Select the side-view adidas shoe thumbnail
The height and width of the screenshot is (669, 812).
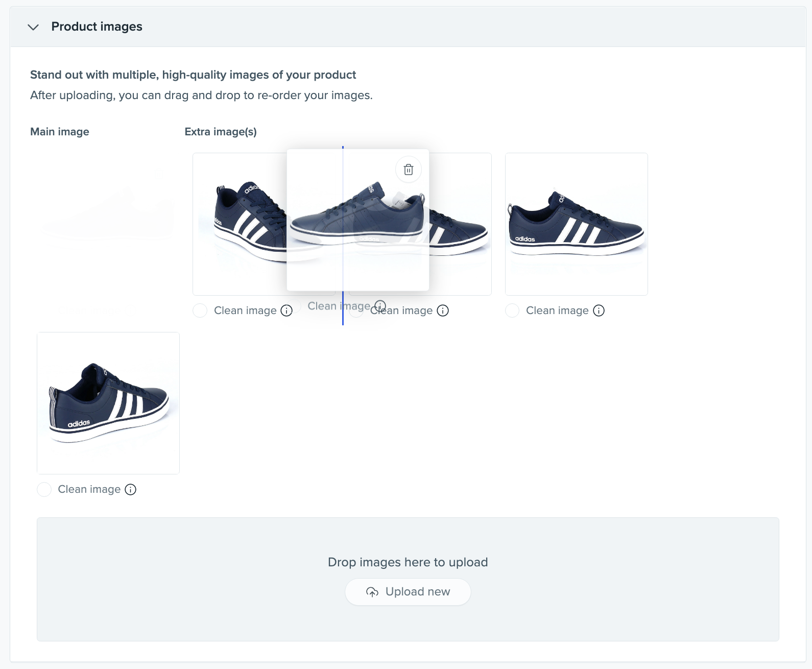(x=576, y=224)
